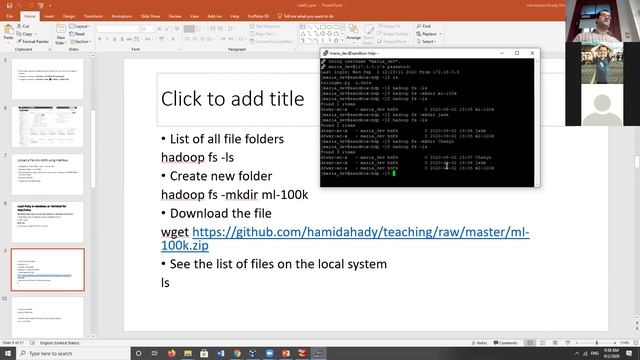Click 'Click to add title' placeholder
This screenshot has width=640, height=360.
tap(233, 99)
